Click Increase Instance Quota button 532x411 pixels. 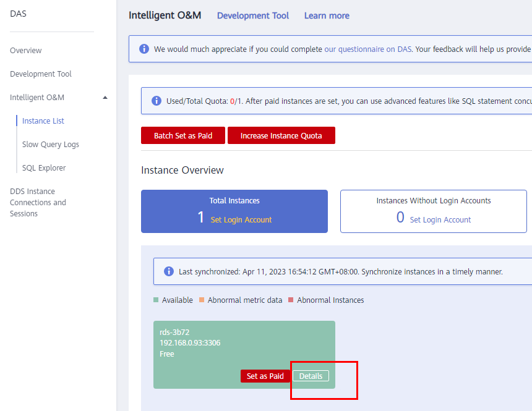tap(281, 135)
